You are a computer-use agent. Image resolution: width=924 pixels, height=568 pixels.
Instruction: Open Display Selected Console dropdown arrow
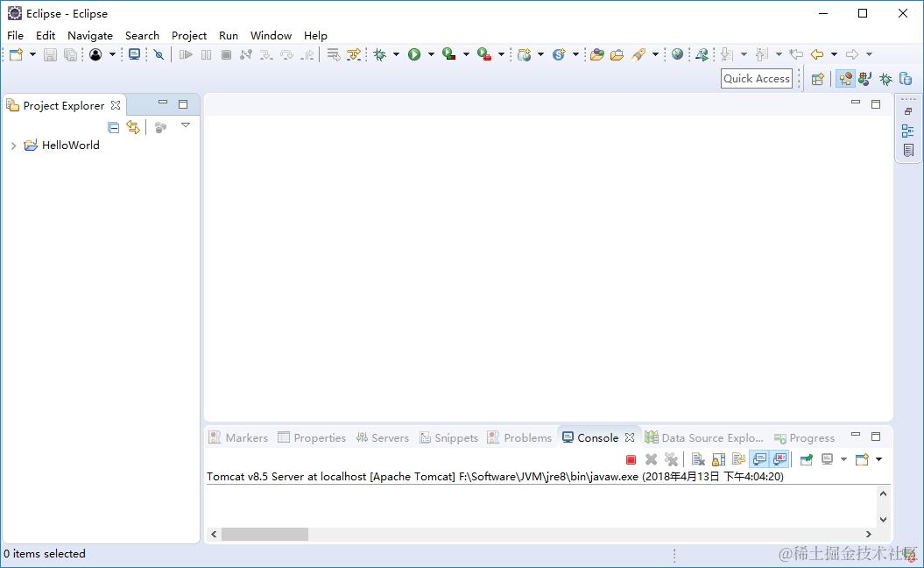pos(843,459)
